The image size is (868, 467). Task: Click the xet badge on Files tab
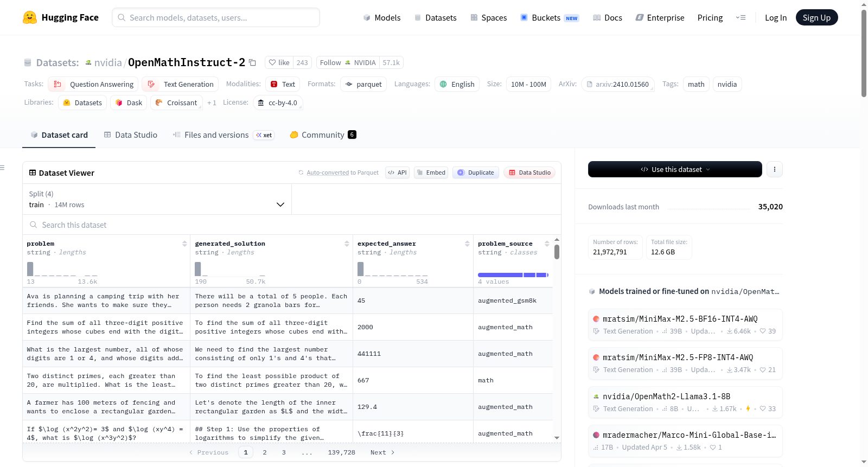(x=264, y=135)
